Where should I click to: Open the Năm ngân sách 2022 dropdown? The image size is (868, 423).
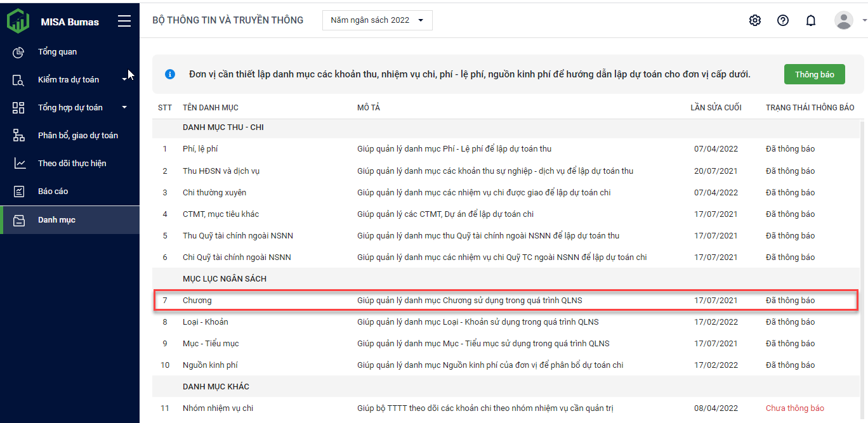[x=377, y=20]
